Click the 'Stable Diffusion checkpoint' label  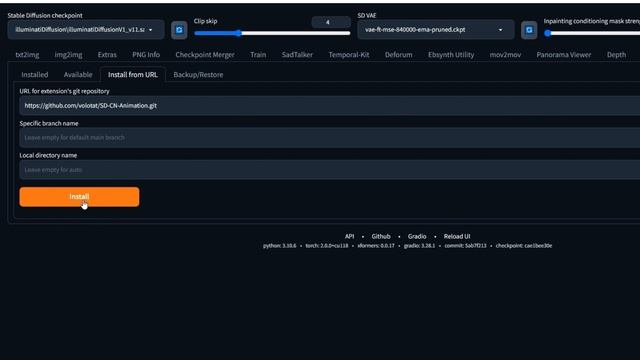point(45,16)
